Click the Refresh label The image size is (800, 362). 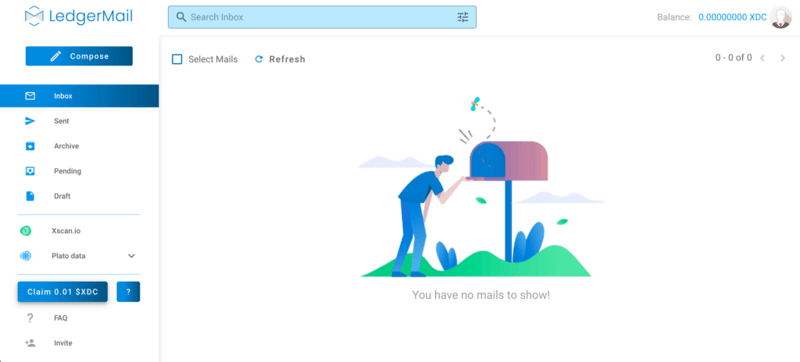[x=287, y=59]
